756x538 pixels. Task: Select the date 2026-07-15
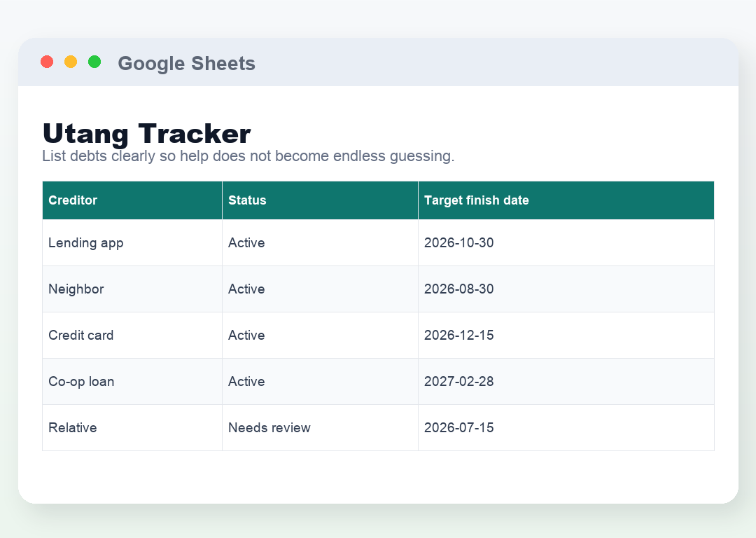point(566,428)
